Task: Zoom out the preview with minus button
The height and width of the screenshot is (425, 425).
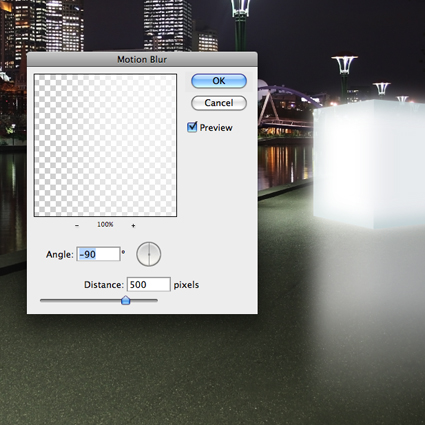Action: click(77, 226)
